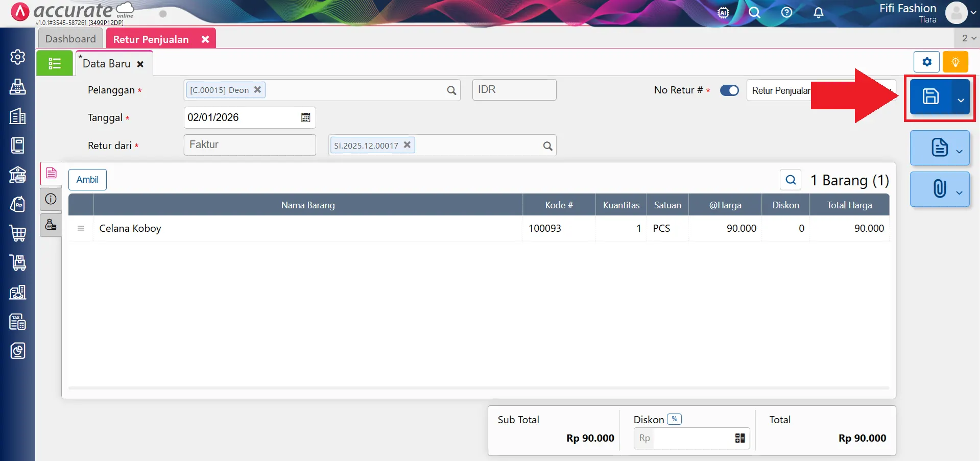Viewport: 980px width, 461px height.
Task: Open the notifications bell
Action: [x=818, y=13]
